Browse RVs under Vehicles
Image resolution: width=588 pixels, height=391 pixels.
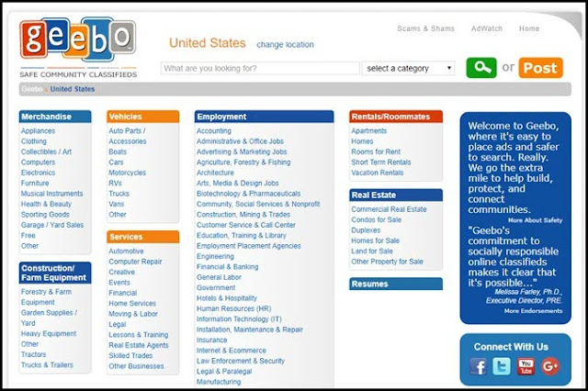pyautogui.click(x=115, y=184)
